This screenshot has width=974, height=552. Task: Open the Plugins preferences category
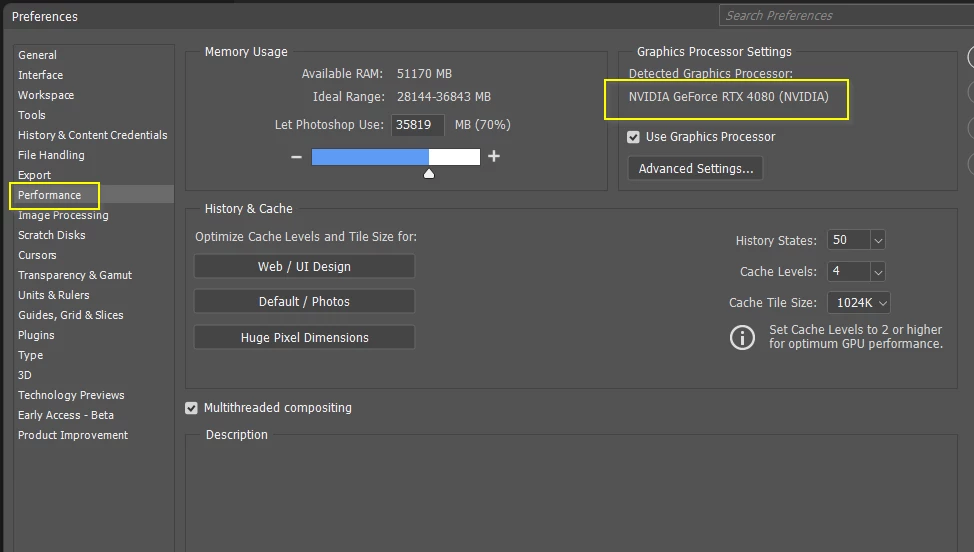[x=36, y=335]
